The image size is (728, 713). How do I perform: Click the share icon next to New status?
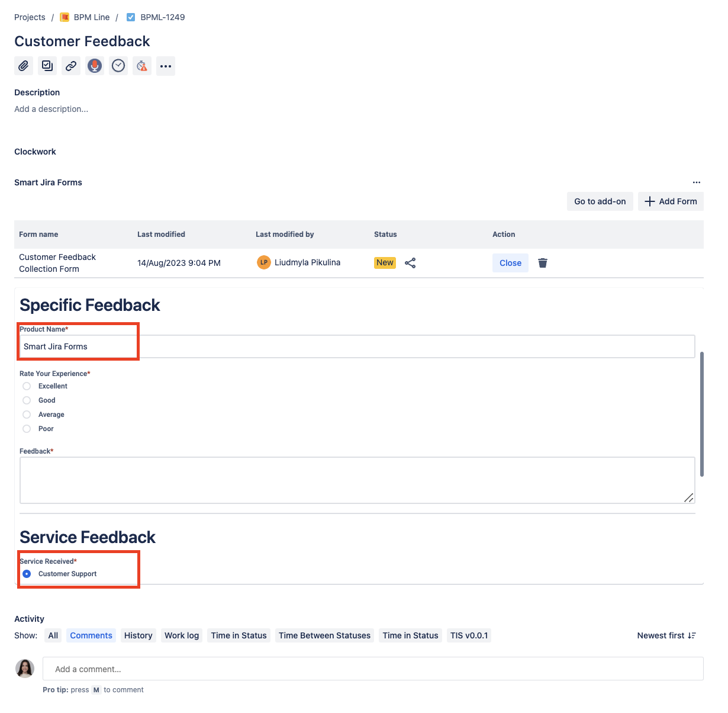(410, 263)
